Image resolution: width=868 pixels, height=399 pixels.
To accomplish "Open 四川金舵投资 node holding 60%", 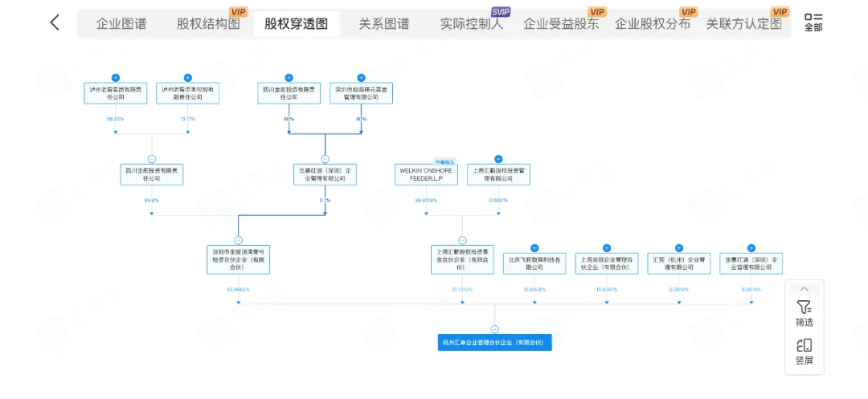I will click(x=289, y=93).
